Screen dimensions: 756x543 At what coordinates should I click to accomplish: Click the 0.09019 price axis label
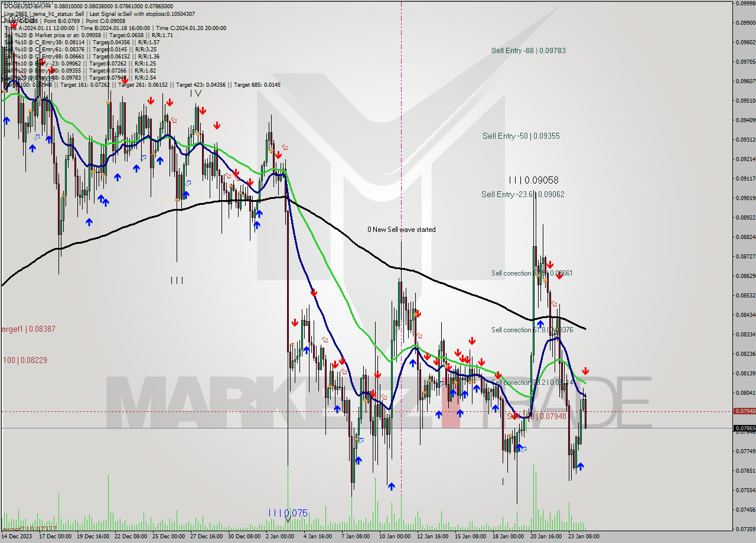coord(745,198)
